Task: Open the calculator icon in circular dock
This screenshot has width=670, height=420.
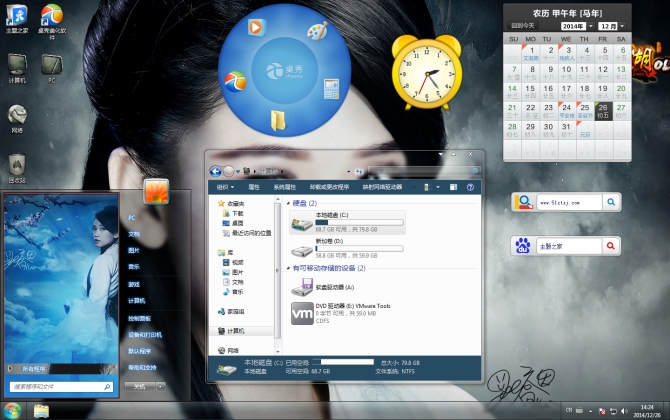Action: tap(332, 89)
